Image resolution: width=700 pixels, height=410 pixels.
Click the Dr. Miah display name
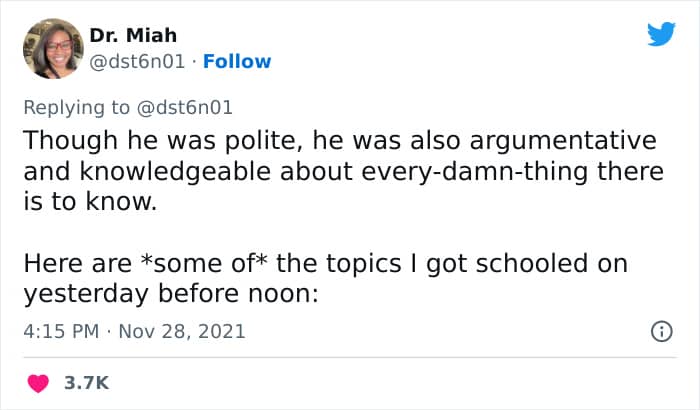pos(127,36)
